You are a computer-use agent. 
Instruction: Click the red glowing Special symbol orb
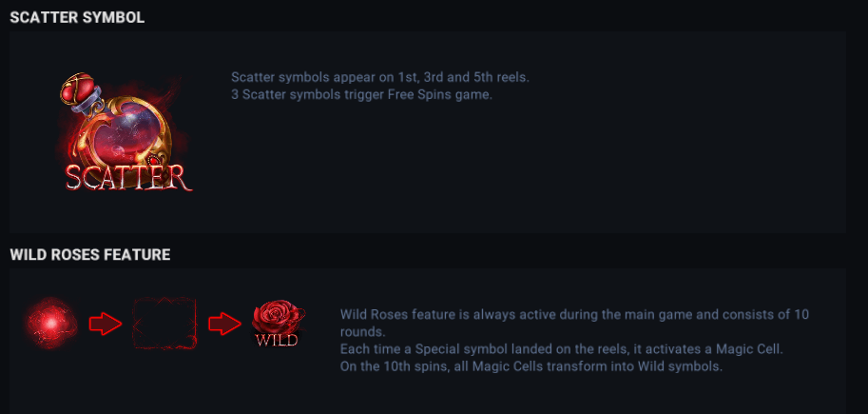coord(51,324)
